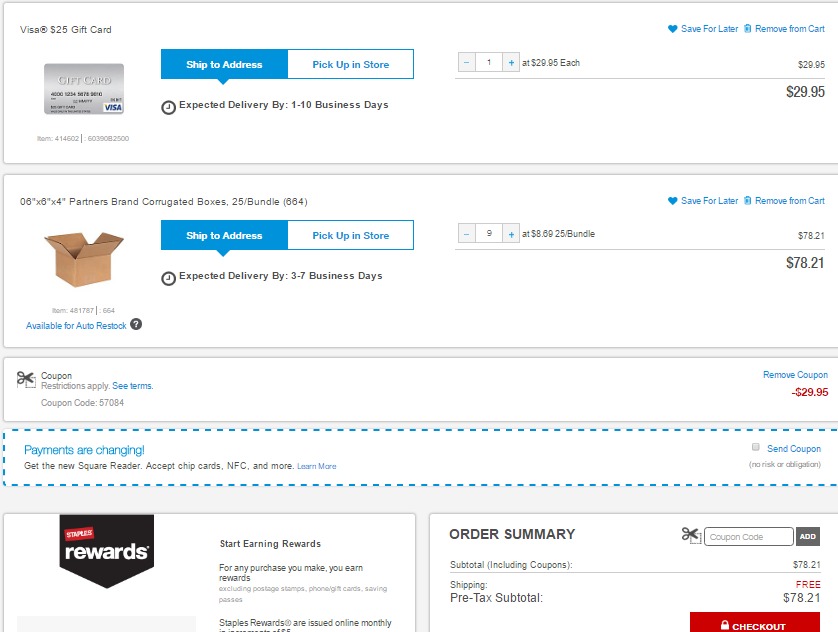Remove Corrugated Boxes from cart

789,201
